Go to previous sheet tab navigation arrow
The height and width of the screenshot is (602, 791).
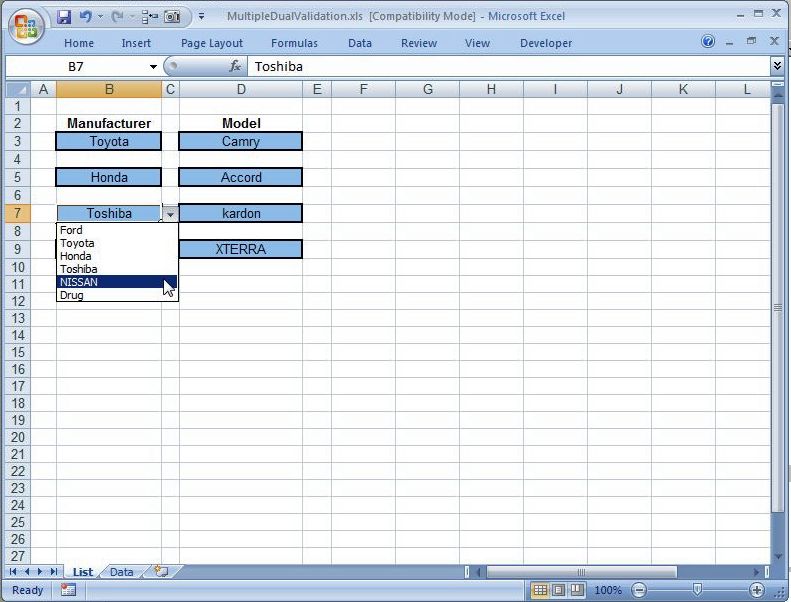click(26, 572)
